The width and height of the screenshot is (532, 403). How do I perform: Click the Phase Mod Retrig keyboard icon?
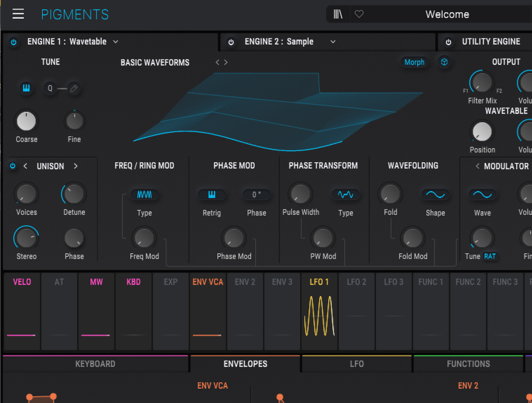click(211, 194)
